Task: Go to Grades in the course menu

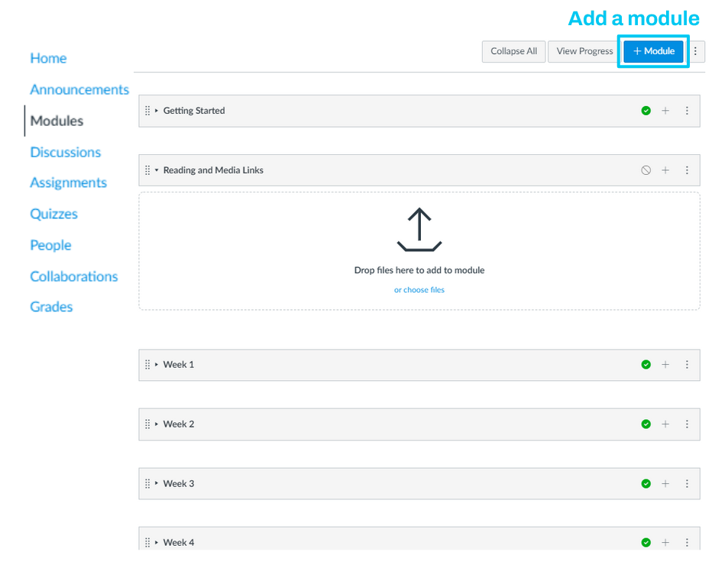Action: (51, 307)
